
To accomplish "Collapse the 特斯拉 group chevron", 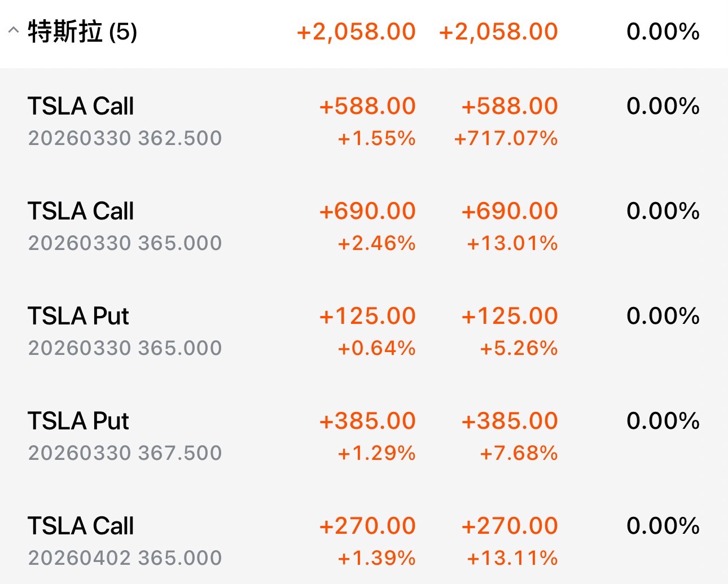I will 14,31.
